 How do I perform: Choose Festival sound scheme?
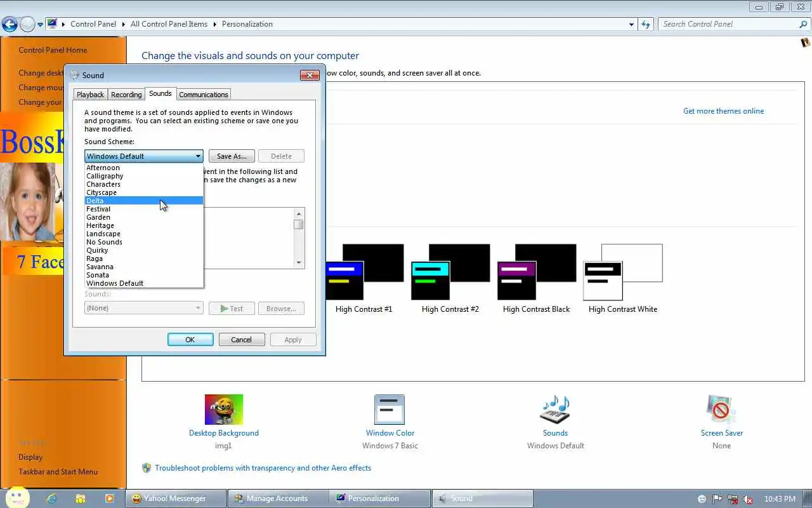[x=144, y=209]
